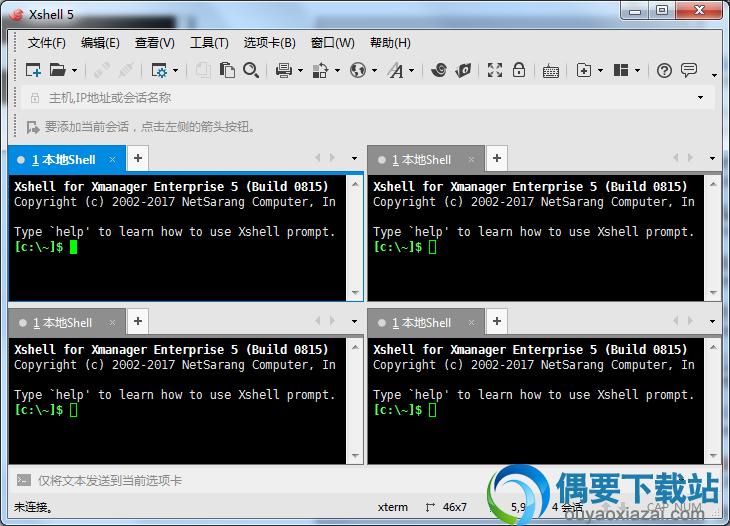Click the Find magnifier icon
The image size is (730, 526).
(251, 70)
